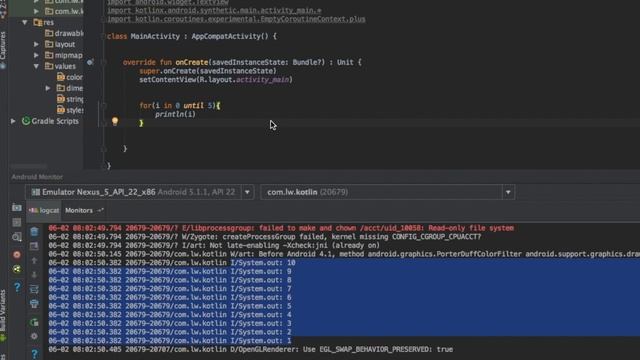Click the W/Zygote createProcessGroup failed log line
This screenshot has width=640, height=360.
264,237
